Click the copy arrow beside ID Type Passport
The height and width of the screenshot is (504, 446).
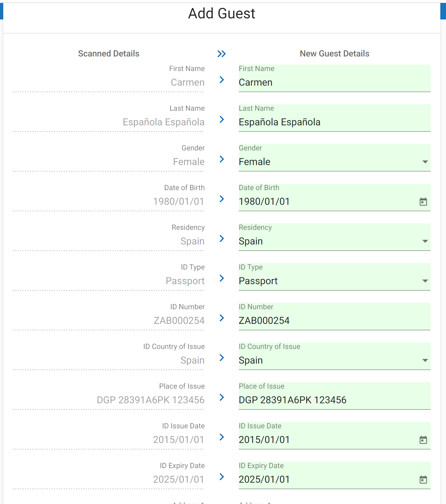[x=222, y=278]
